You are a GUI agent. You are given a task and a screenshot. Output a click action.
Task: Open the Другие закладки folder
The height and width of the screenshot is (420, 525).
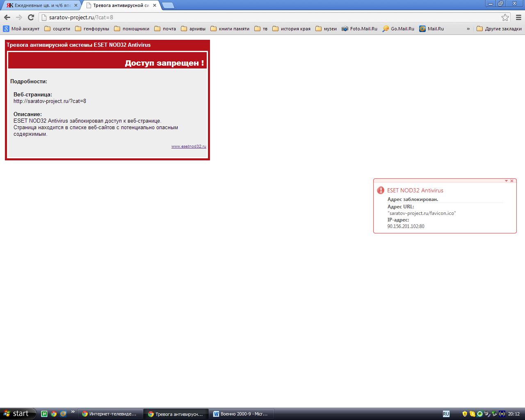coord(499,29)
